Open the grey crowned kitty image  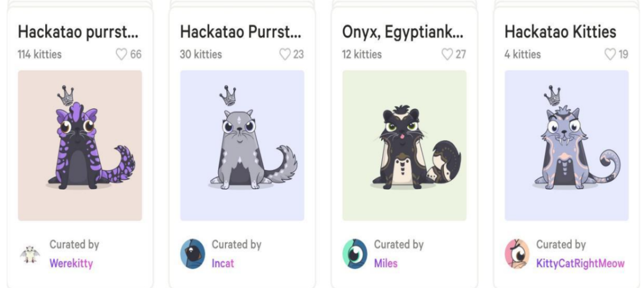[242, 145]
